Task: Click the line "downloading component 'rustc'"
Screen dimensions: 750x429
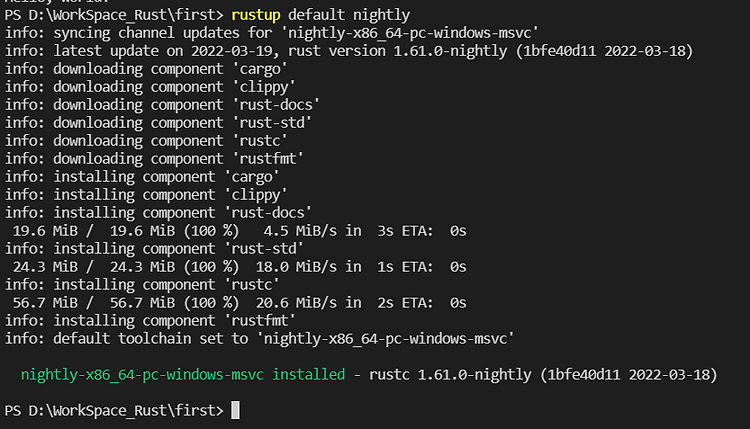Action: [x=146, y=141]
